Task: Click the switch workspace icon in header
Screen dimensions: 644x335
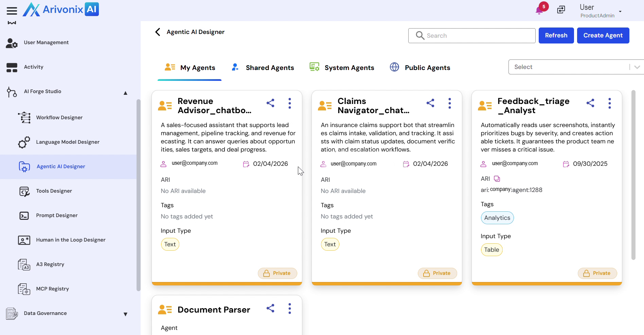Action: click(x=561, y=10)
